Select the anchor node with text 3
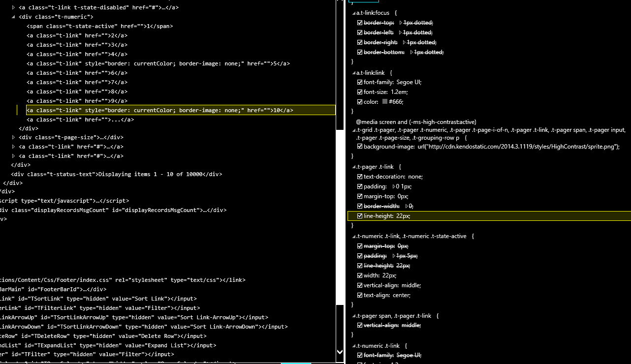 click(77, 45)
